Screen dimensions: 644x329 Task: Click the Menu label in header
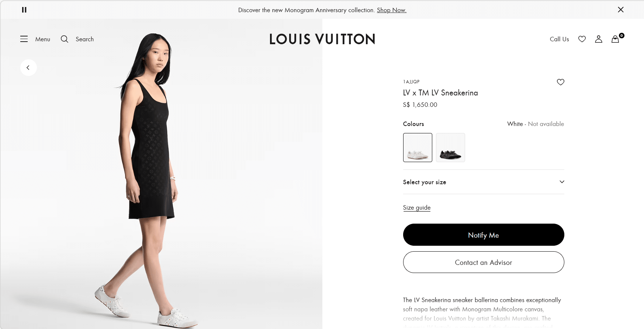[43, 39]
